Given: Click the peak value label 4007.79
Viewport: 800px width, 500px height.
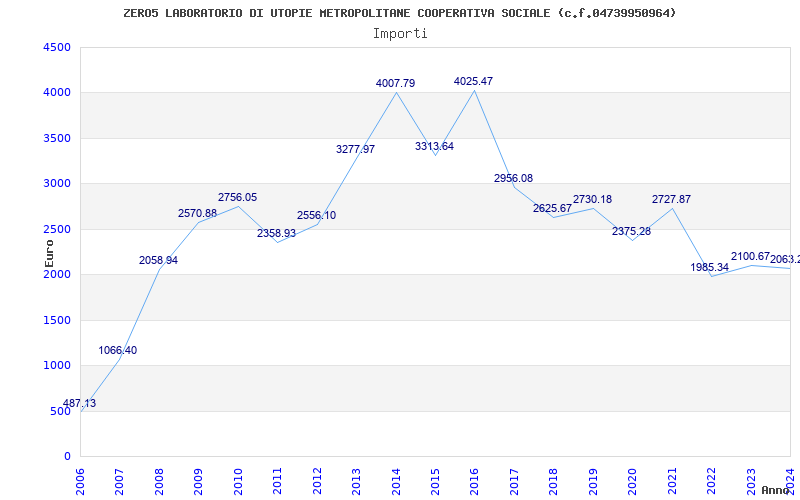Looking at the screenshot, I should click(395, 84).
